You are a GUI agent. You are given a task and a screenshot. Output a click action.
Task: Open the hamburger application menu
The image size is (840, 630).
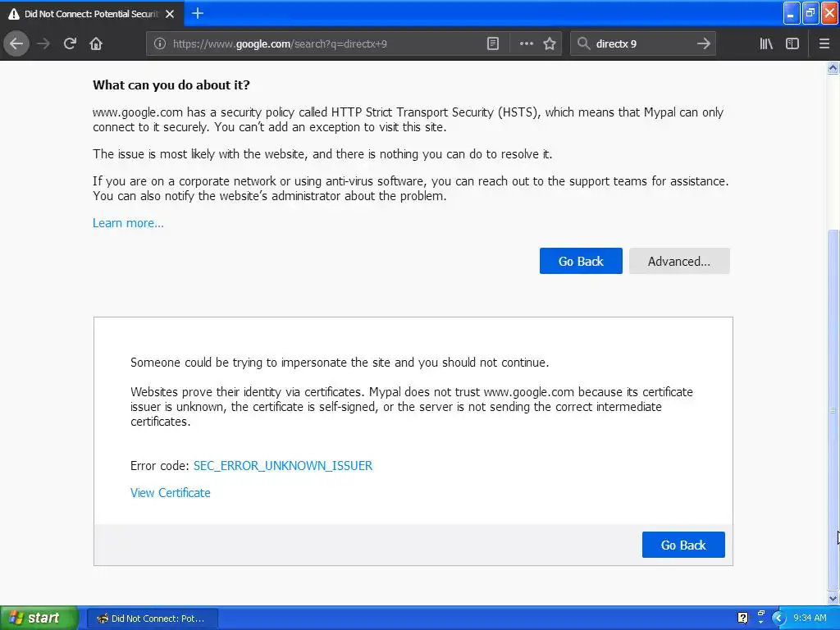coord(824,44)
